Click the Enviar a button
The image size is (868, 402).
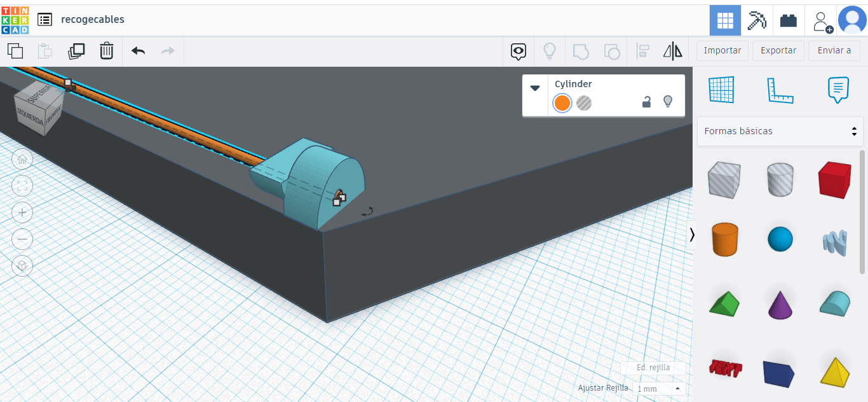(x=834, y=51)
